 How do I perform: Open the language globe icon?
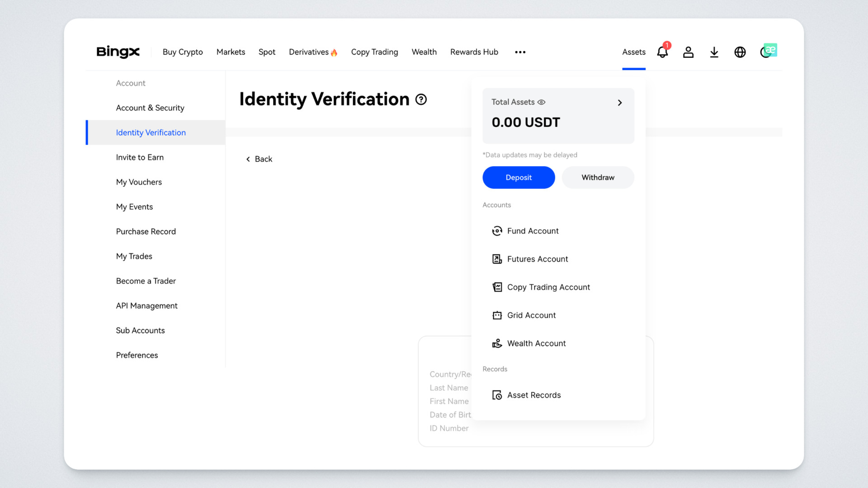point(740,52)
